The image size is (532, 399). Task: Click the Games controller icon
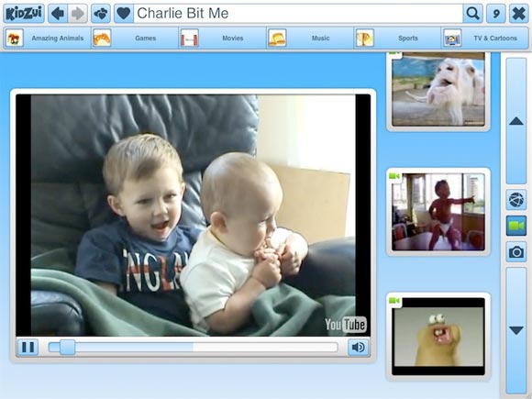point(102,38)
